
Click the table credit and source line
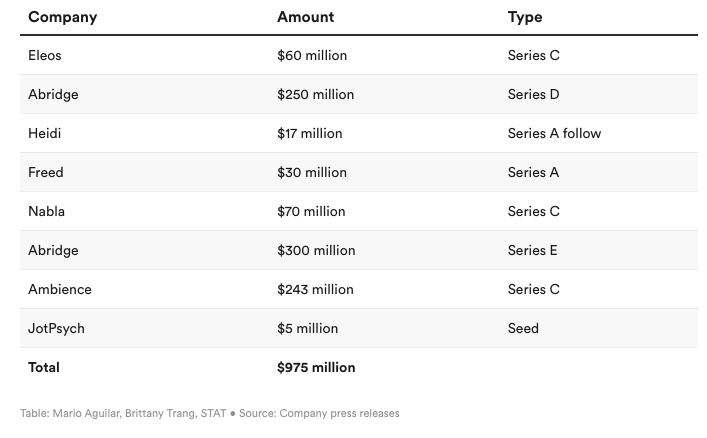pyautogui.click(x=209, y=413)
